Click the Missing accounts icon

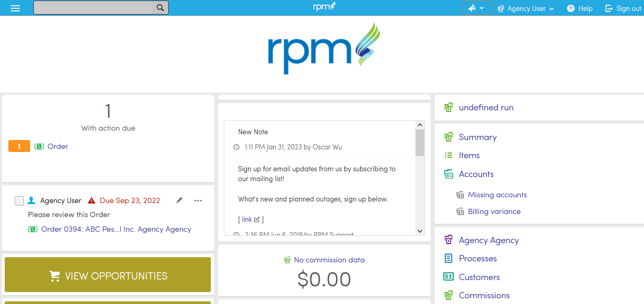[x=460, y=195]
